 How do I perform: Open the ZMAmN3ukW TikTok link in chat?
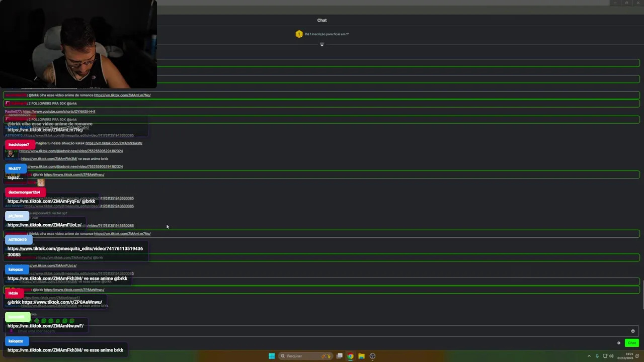pos(114,143)
